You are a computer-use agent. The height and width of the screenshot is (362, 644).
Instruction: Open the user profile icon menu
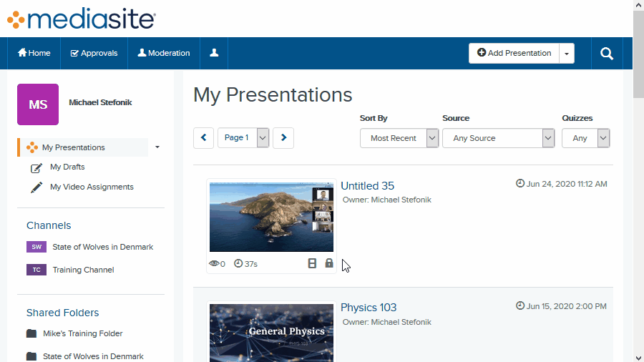tap(214, 53)
